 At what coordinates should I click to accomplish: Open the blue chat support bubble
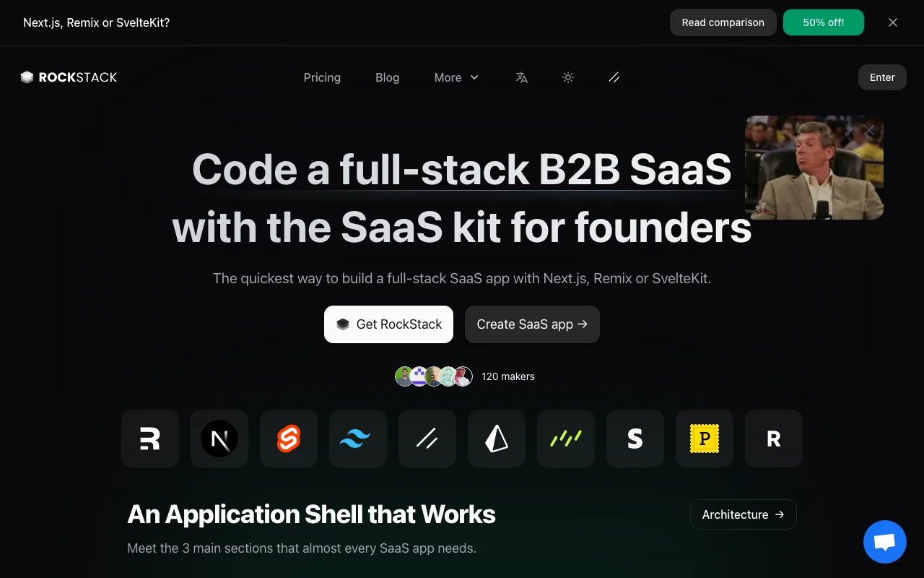coord(884,542)
